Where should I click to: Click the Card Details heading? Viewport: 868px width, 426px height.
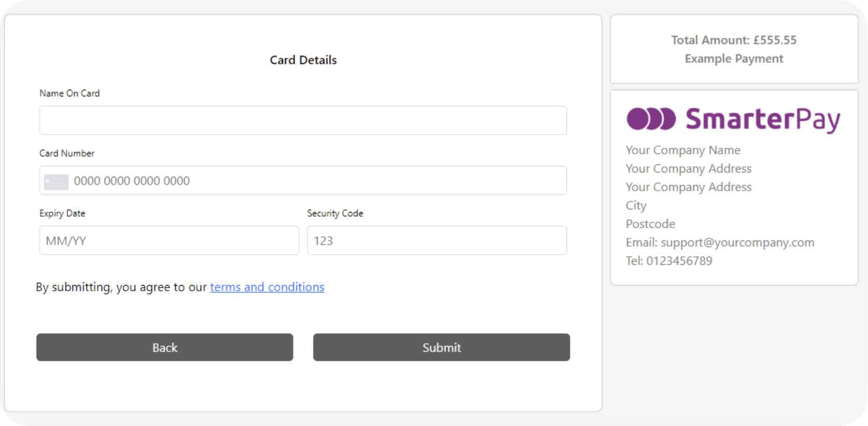(x=303, y=60)
